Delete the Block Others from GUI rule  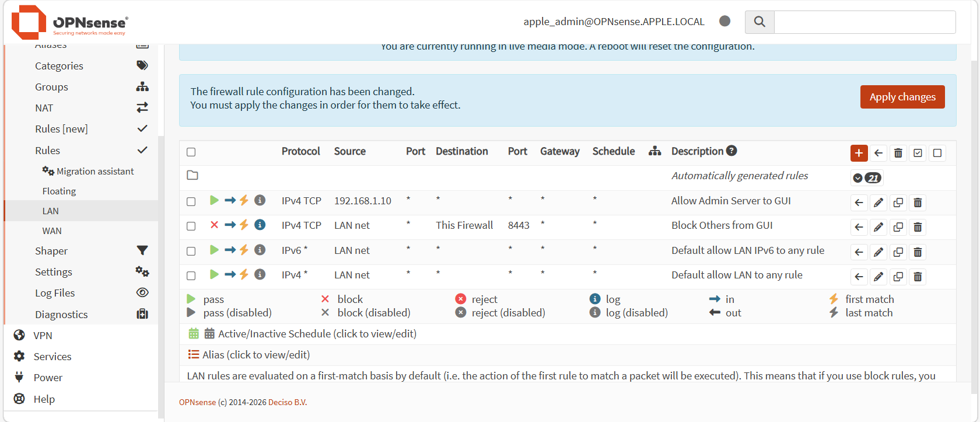(x=918, y=227)
